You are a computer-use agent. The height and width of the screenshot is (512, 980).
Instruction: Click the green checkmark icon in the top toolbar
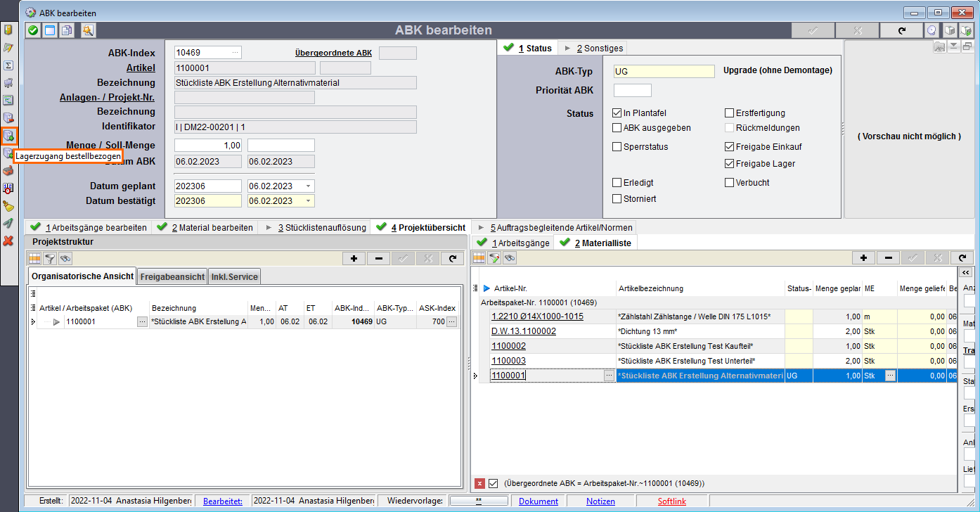click(33, 30)
